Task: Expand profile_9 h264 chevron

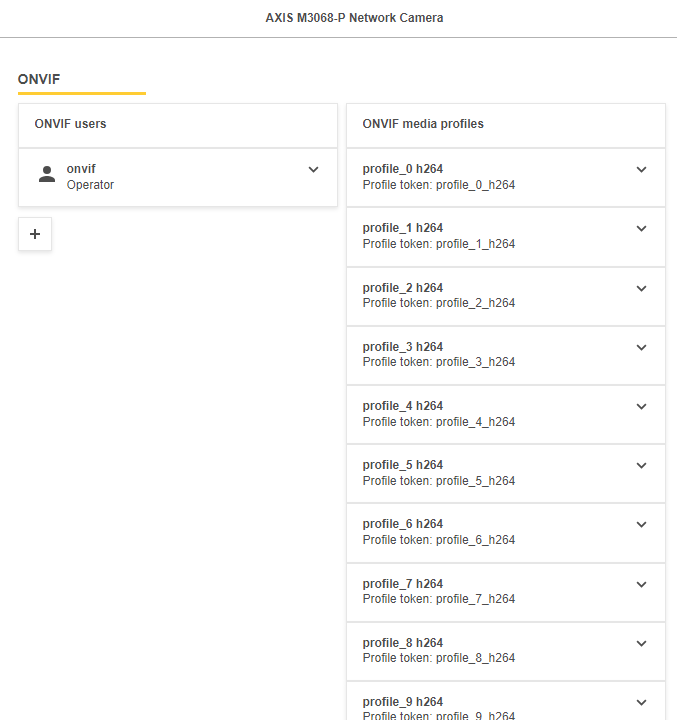Action: pyautogui.click(x=641, y=702)
